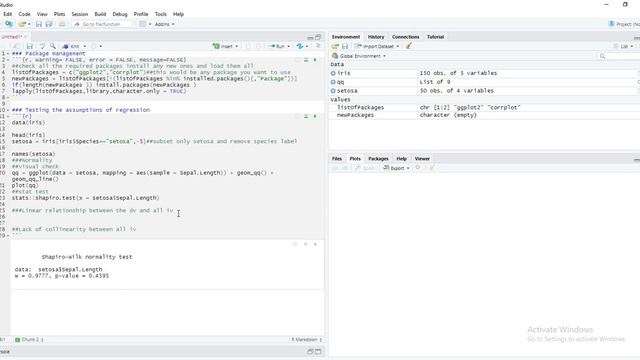Click the Knit button
This screenshot has height=360, width=640.
71,46
